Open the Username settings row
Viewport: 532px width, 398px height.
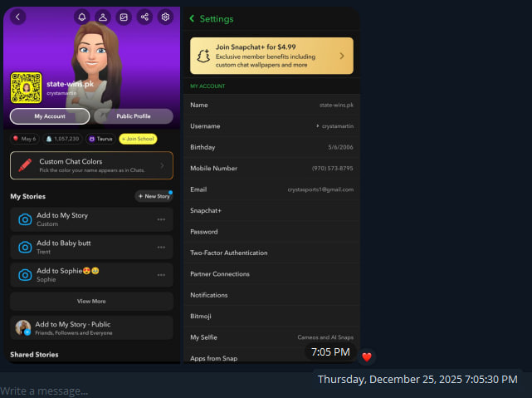(271, 126)
